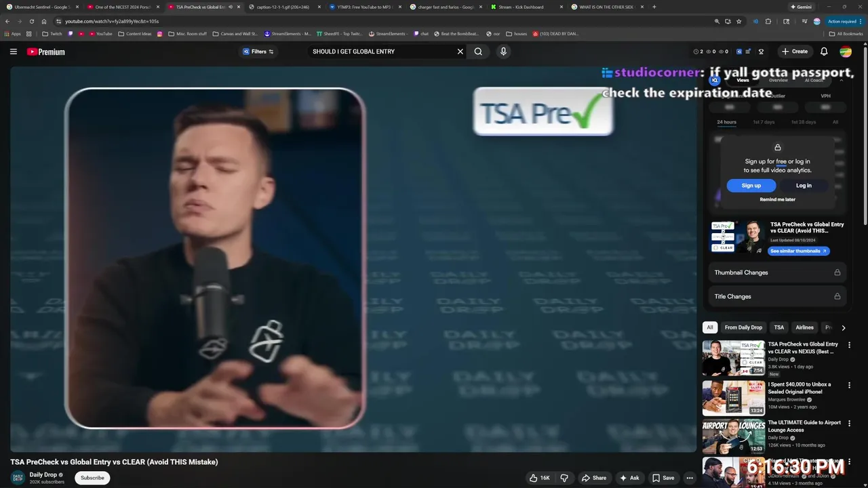
Task: Open the Chrome zoom magnifier in address bar
Action: coord(717,21)
